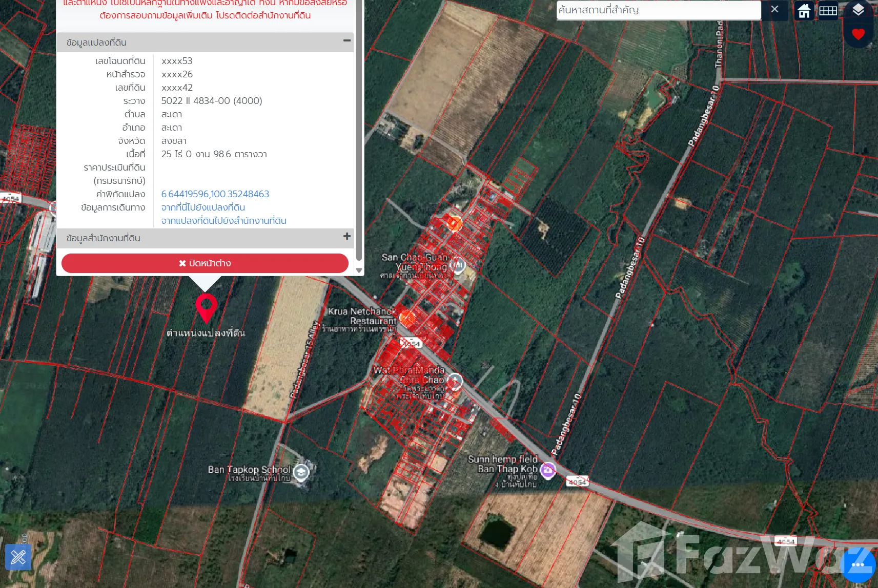
Task: Open the blue chat bubble button
Action: click(858, 564)
